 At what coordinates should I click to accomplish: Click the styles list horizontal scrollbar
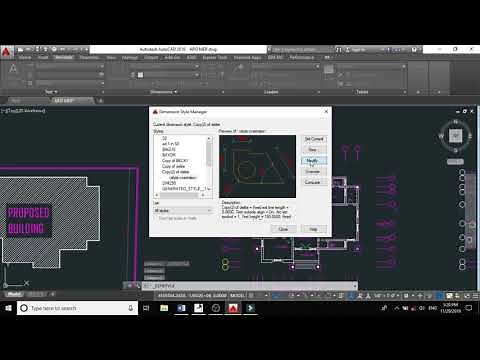coord(180,195)
